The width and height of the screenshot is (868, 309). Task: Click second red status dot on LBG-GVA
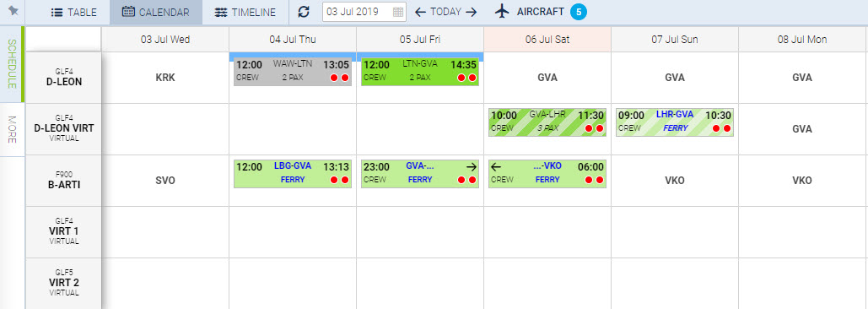(345, 180)
